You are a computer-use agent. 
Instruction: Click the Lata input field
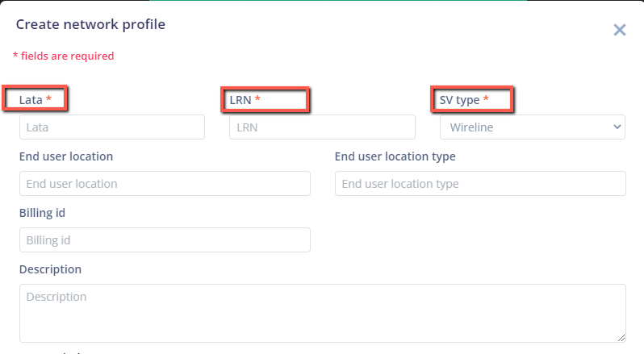click(111, 127)
